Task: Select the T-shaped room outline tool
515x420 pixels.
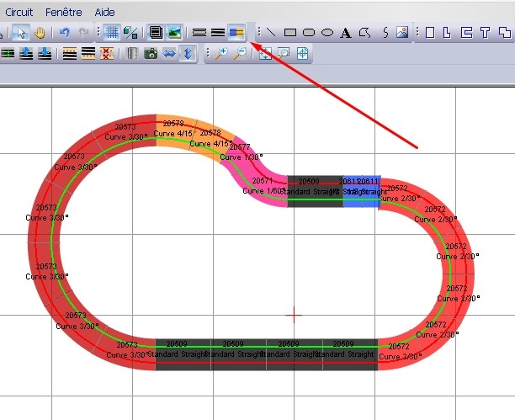Action: [x=486, y=33]
